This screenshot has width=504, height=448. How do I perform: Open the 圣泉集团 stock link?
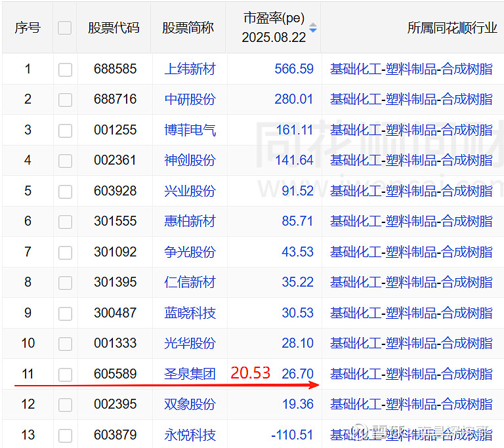pos(190,374)
